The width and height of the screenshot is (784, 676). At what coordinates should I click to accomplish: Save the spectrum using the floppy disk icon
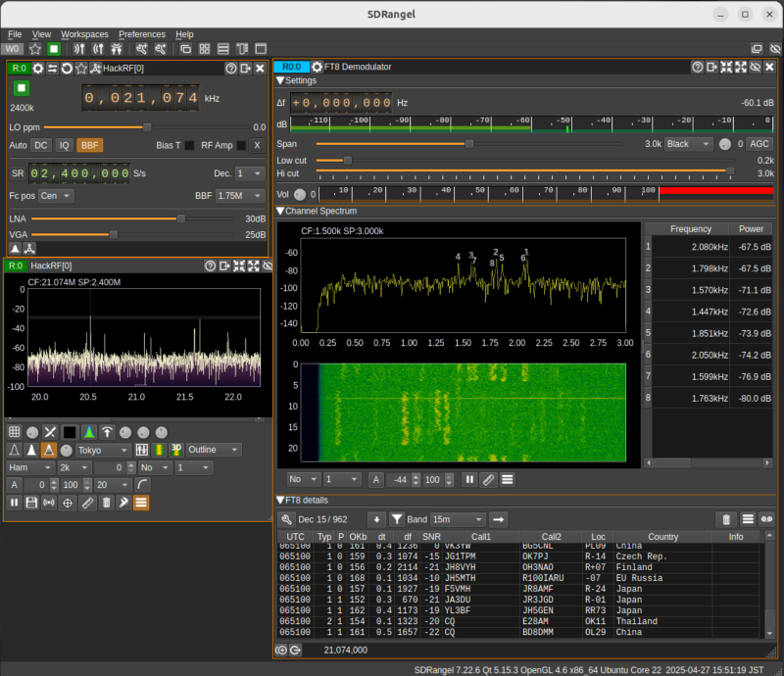click(x=32, y=503)
